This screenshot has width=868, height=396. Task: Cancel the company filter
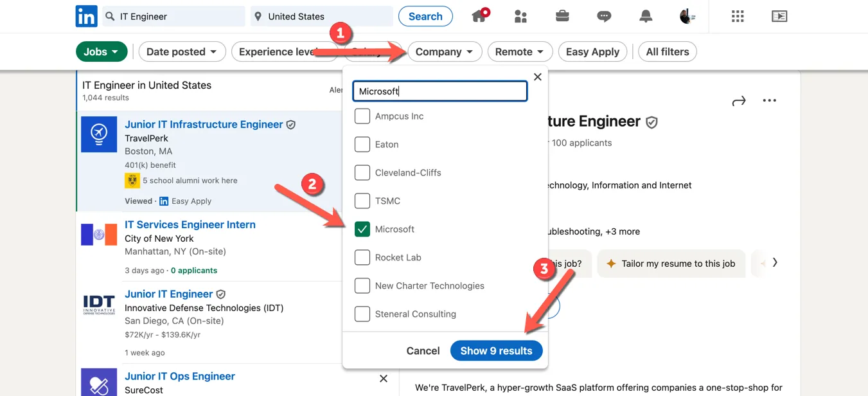pos(423,350)
